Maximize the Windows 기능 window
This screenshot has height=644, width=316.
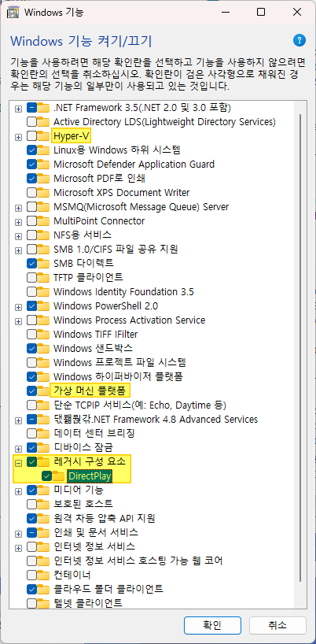(261, 12)
